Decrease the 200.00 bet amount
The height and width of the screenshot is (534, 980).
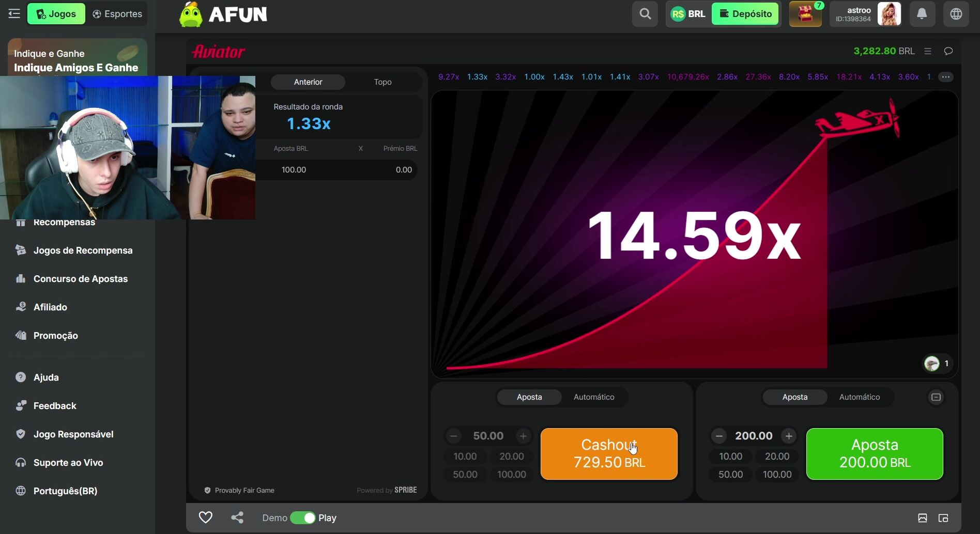(719, 436)
